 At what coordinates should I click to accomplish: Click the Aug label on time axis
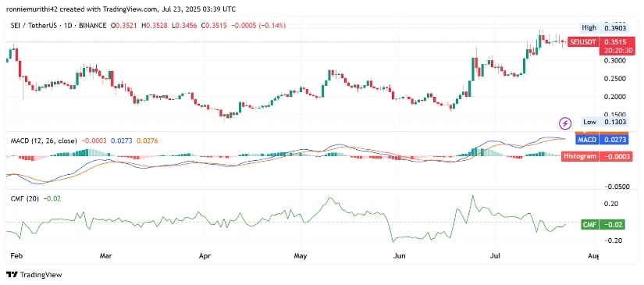click(x=594, y=256)
